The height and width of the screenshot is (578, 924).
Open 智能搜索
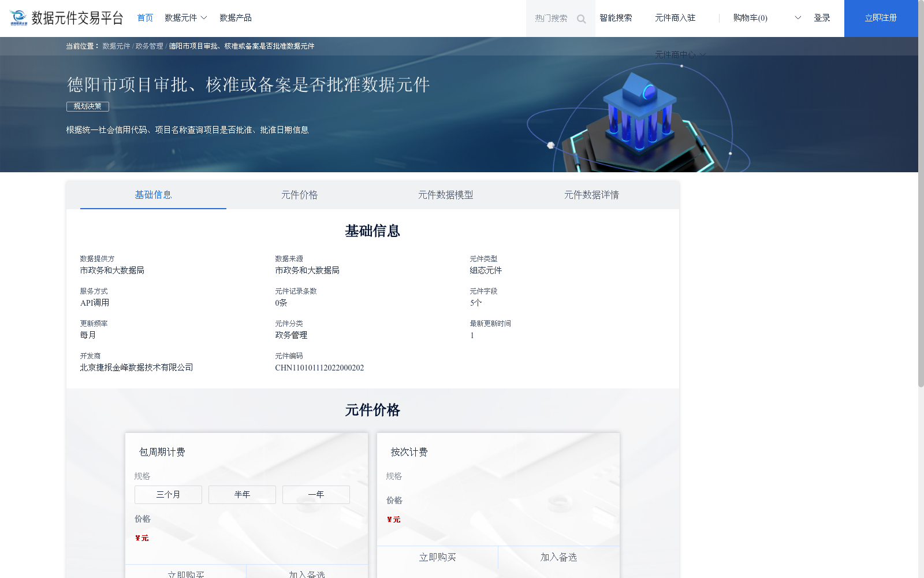pyautogui.click(x=616, y=18)
